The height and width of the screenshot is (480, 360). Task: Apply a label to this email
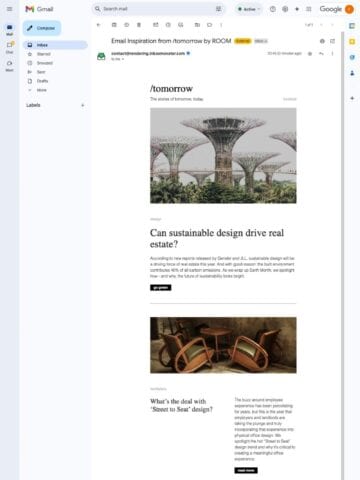coord(209,25)
